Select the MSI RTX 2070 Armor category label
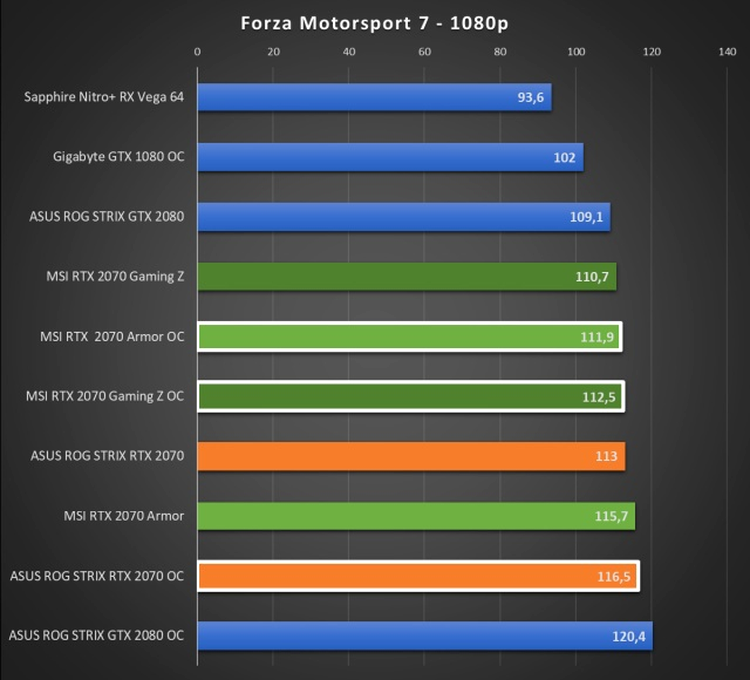The height and width of the screenshot is (680, 750). click(x=124, y=516)
